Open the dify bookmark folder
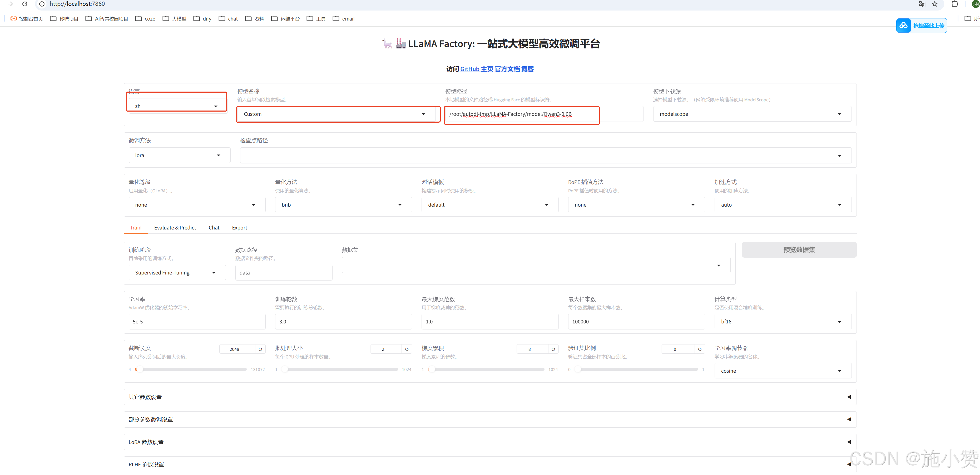Viewport: 980px width, 475px height. (202, 19)
